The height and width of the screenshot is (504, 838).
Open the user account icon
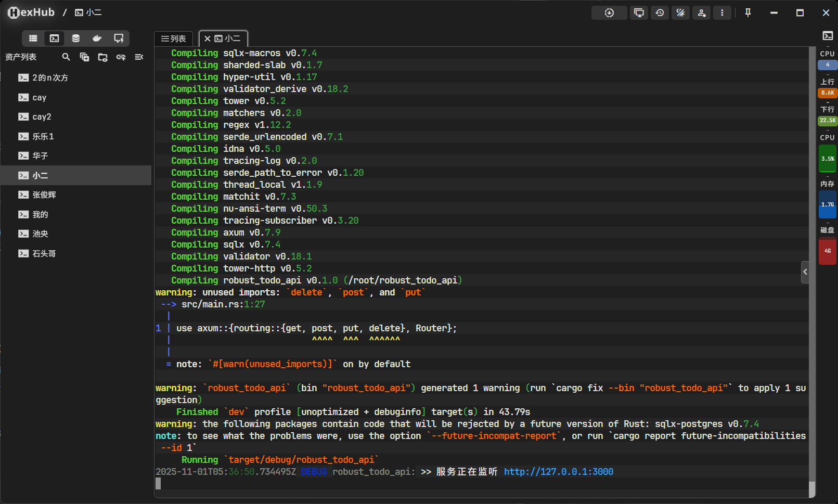point(701,13)
